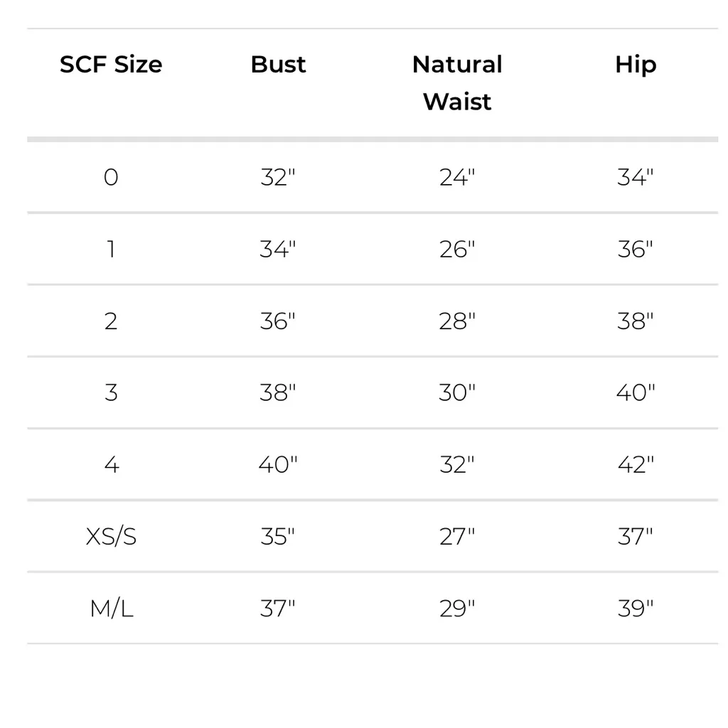Click the SCF Size column header

pos(111,65)
